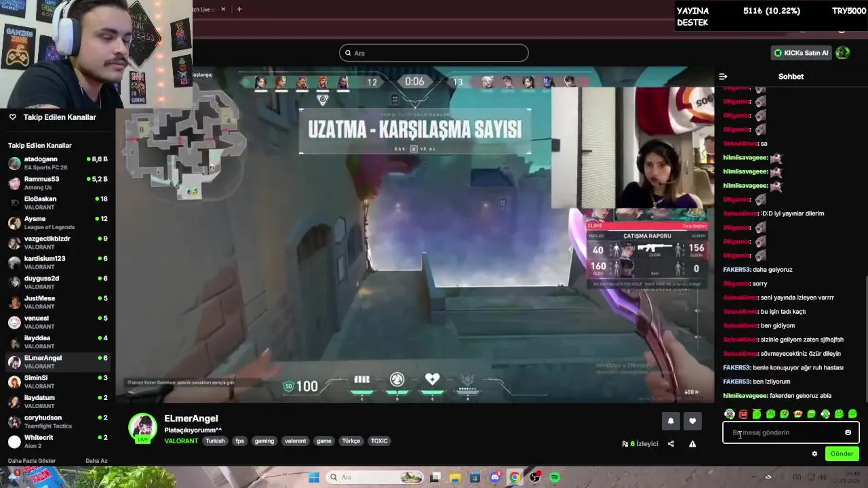Image resolution: width=868 pixels, height=488 pixels.
Task: Open vazgectikbizdr channel in sidebar
Action: pos(58,243)
